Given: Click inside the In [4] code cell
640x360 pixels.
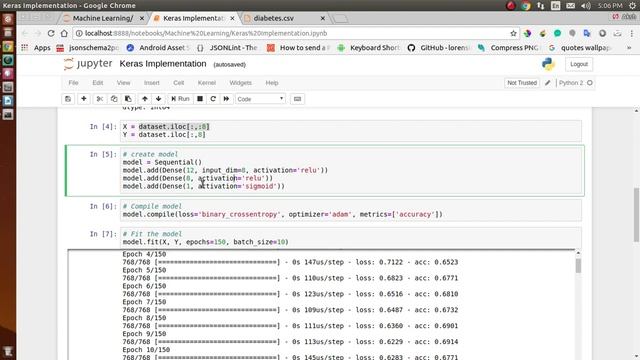Looking at the screenshot, I should pos(351,131).
